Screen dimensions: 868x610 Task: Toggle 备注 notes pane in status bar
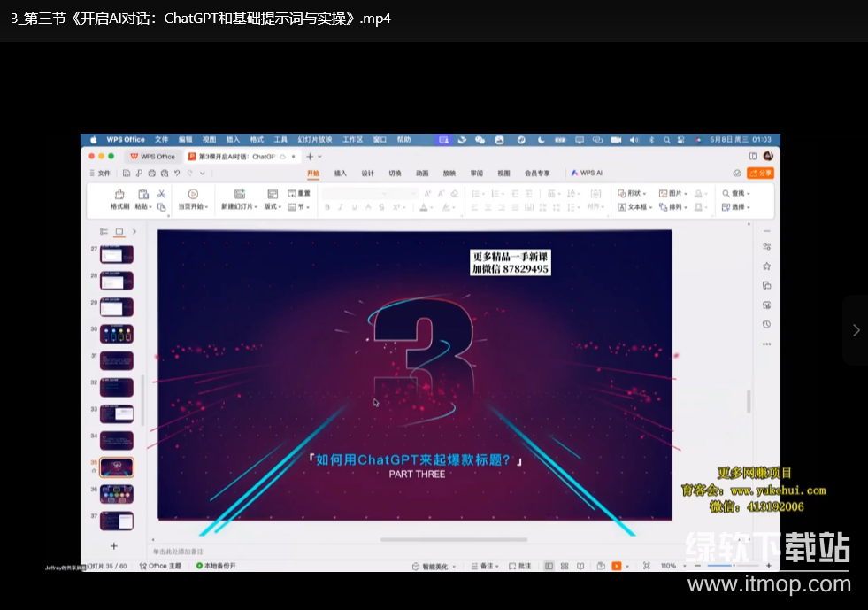[x=484, y=566]
